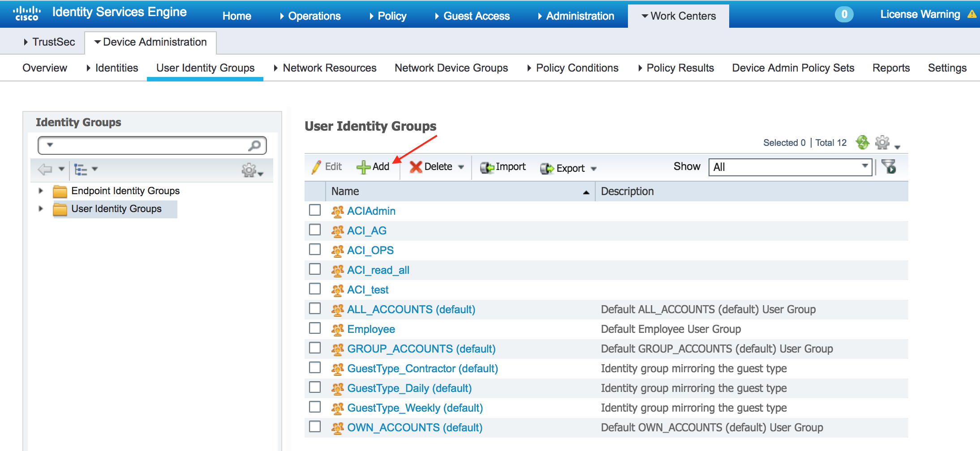Open the ACI_read_all group link

pos(378,270)
